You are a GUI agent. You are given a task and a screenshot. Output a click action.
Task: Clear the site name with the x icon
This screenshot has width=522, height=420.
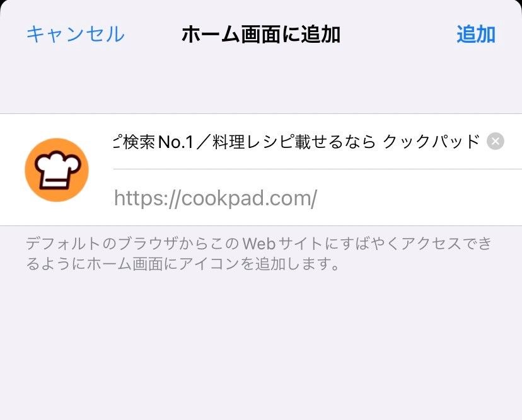(496, 141)
